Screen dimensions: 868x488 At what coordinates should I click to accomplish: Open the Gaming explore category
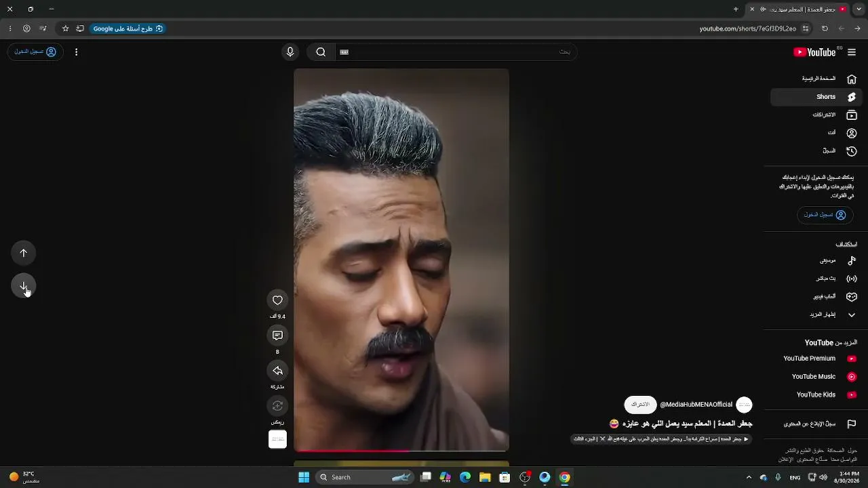pos(816,297)
